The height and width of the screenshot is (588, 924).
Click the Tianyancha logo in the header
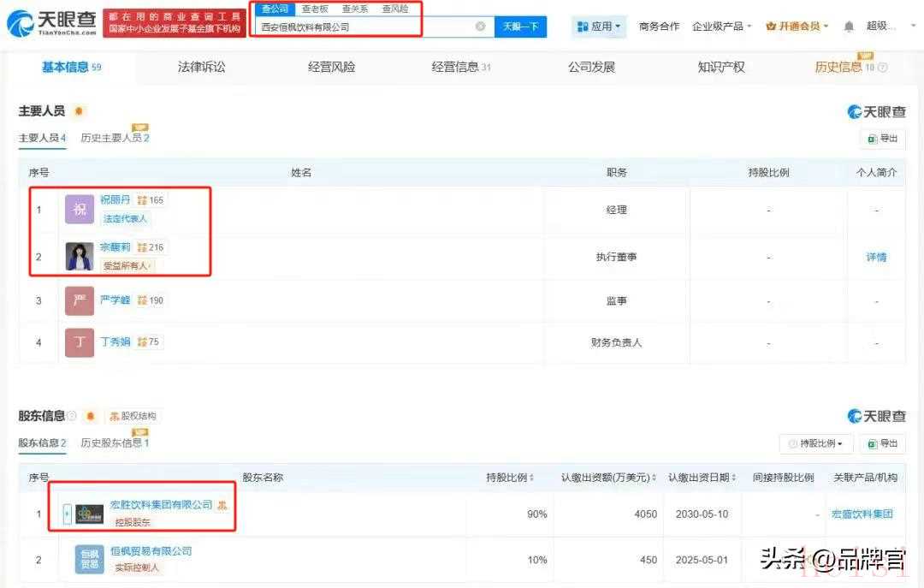[51, 23]
